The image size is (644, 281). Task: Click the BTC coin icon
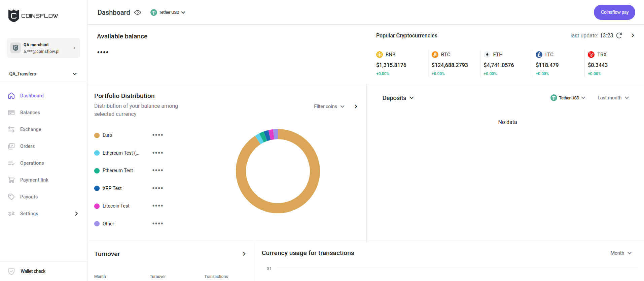click(x=435, y=55)
